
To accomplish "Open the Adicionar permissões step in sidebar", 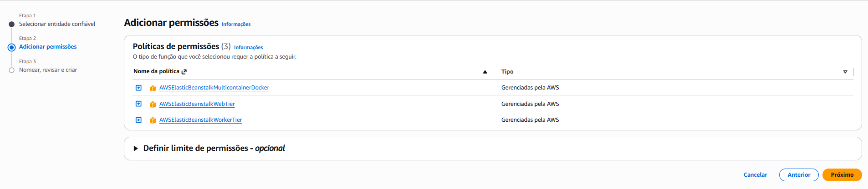I will (x=48, y=47).
